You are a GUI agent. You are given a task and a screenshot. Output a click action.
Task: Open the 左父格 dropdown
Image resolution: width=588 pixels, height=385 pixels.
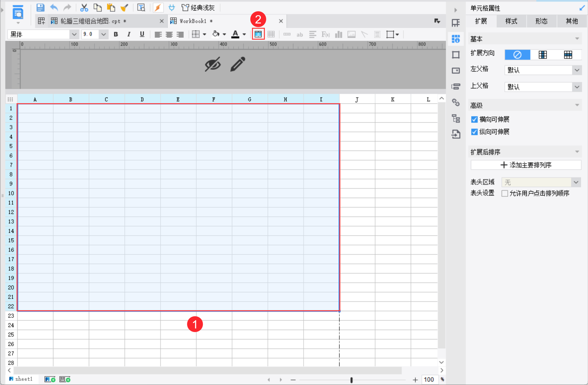(577, 70)
